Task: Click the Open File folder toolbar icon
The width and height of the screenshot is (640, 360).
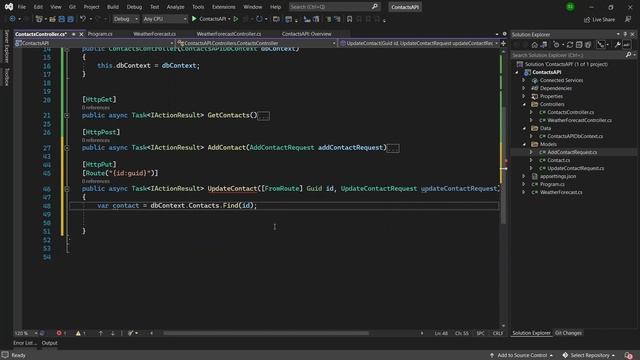Action: tap(52, 19)
